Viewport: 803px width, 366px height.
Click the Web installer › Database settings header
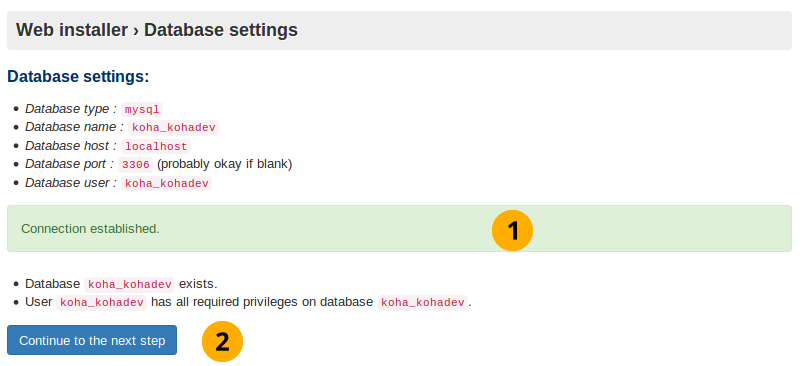click(157, 30)
